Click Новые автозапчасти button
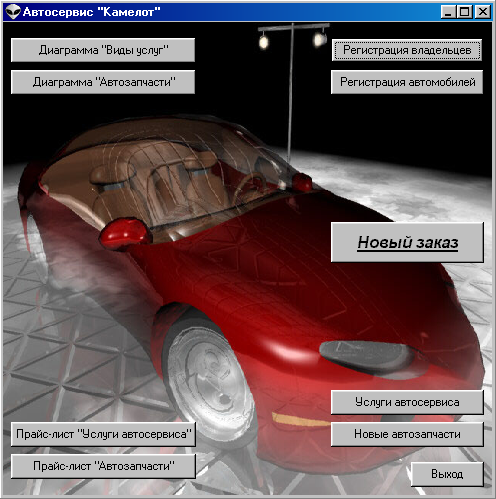Viewport: 496px width, 499px height. 407,434
